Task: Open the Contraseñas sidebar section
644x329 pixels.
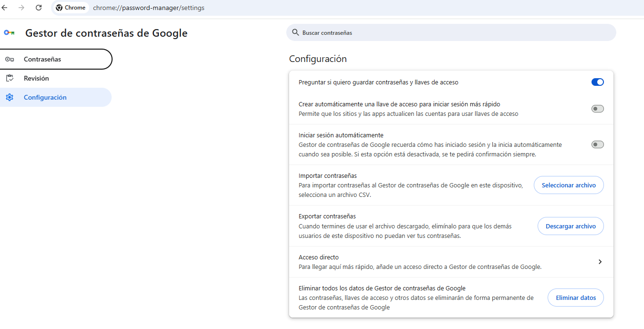Action: (x=56, y=59)
